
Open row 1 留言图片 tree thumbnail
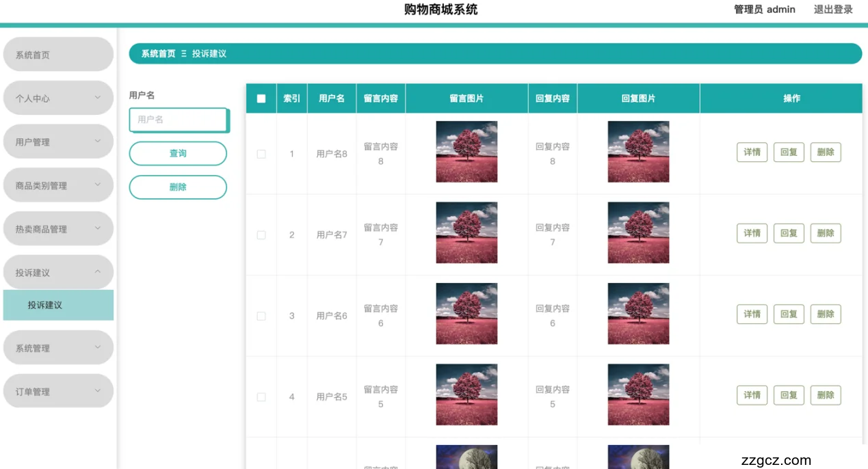tap(466, 152)
